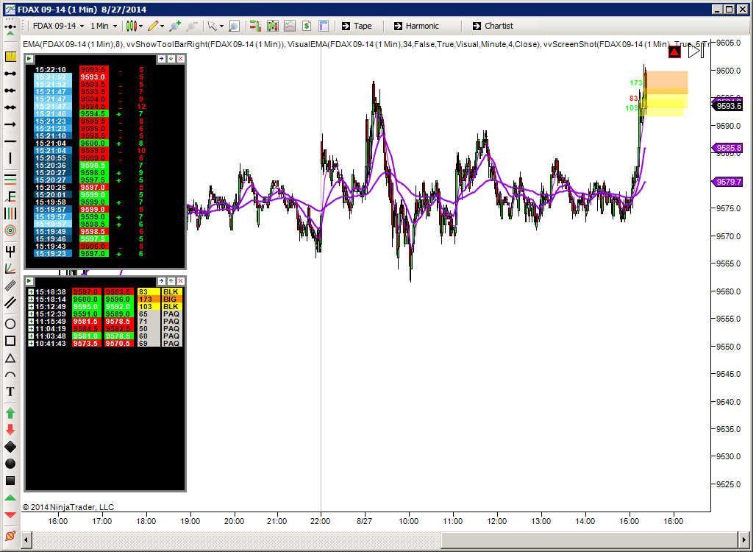This screenshot has height=552, width=756.
Task: Open the Data Series candlestick icon
Action: pos(272,26)
